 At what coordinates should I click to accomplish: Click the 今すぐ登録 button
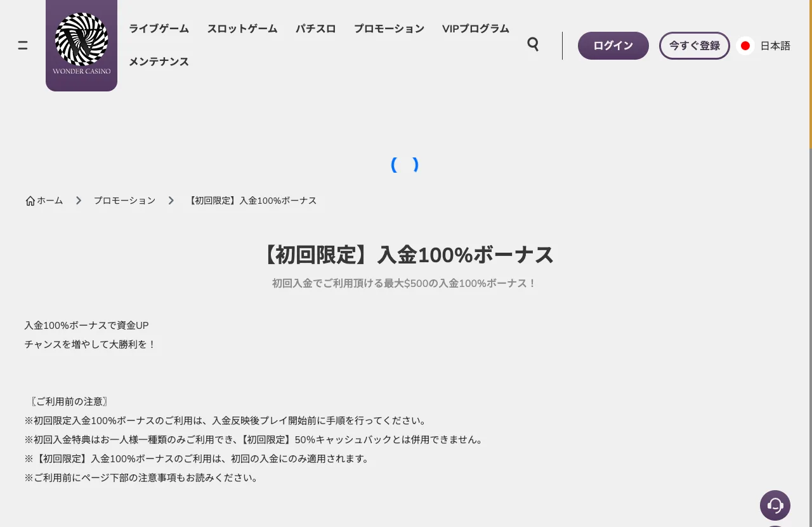click(x=695, y=46)
